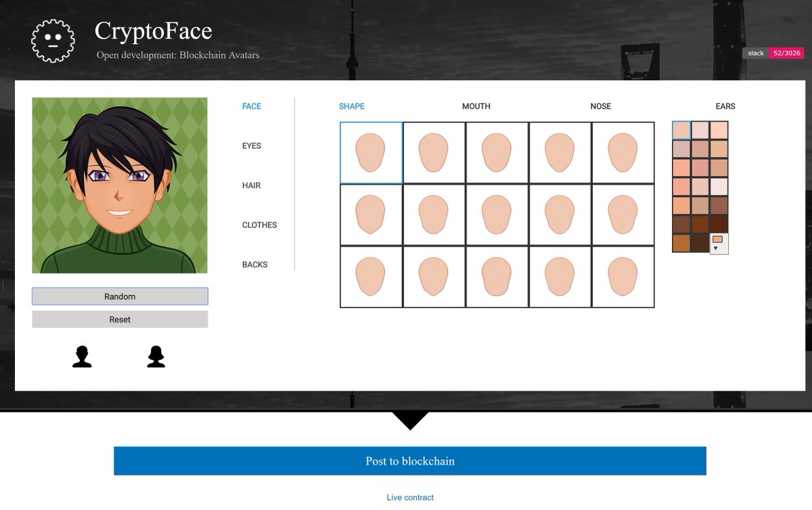The width and height of the screenshot is (812, 510).
Task: Pick face shape in middle row, third column
Action: click(497, 215)
